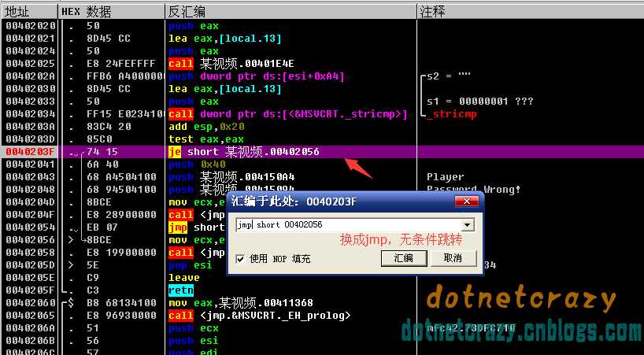Toggle the 使用 NOP 填充 checkbox
This screenshot has height=355, width=644.
coord(240,259)
